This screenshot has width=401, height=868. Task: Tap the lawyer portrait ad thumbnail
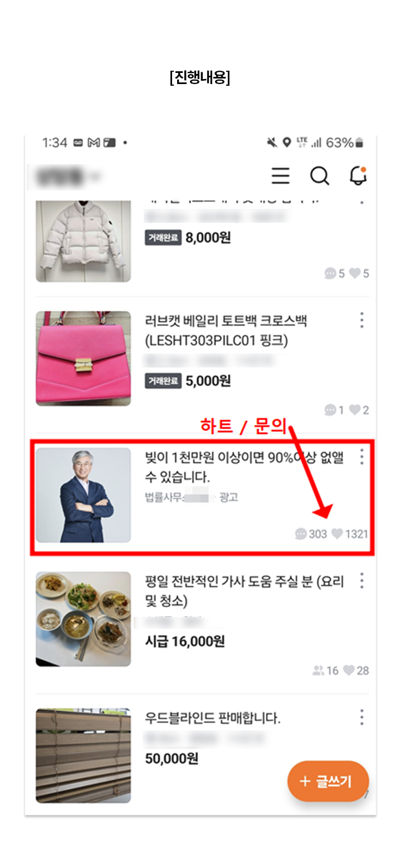[x=84, y=495]
